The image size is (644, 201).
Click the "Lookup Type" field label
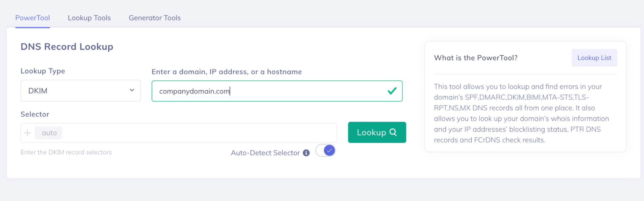click(43, 71)
